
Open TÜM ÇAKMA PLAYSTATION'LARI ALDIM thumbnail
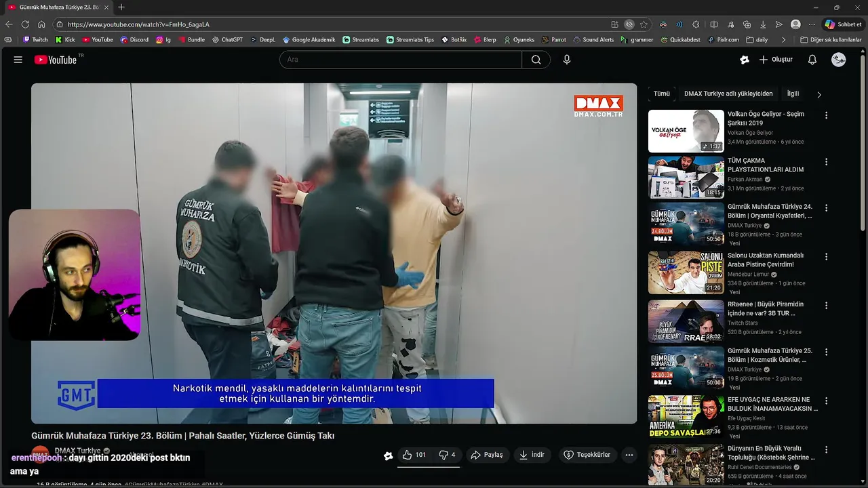(x=686, y=178)
